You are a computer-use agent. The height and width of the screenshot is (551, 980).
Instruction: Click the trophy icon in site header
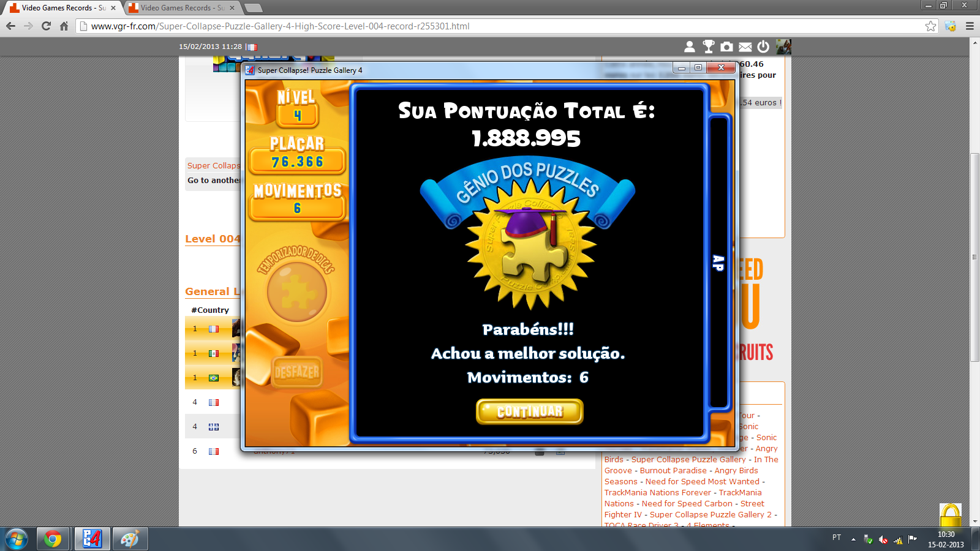708,47
